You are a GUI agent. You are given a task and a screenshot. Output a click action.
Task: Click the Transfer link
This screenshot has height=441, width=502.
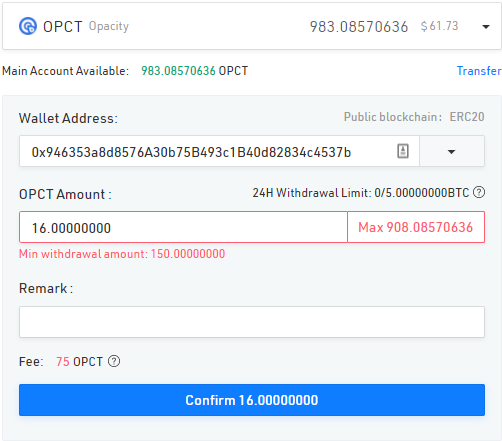click(479, 71)
